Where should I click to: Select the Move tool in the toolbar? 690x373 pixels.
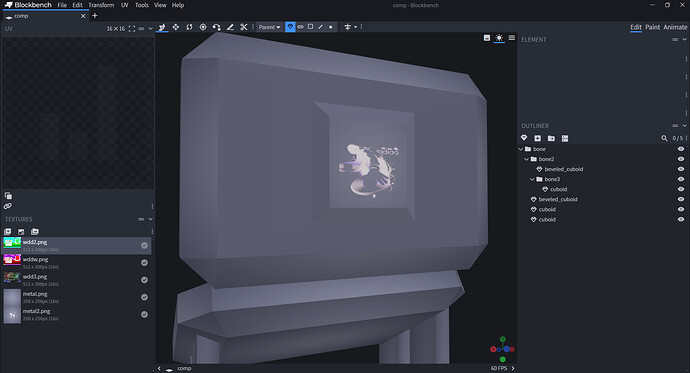pyautogui.click(x=176, y=27)
